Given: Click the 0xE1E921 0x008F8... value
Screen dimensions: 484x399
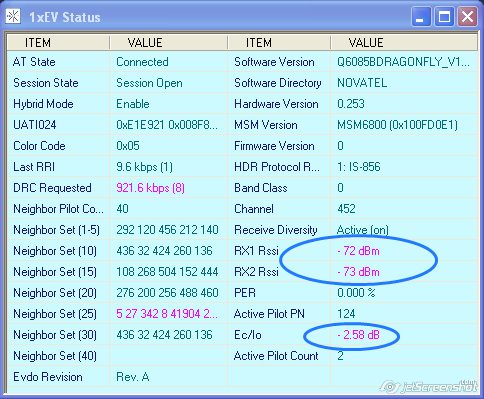Looking at the screenshot, I should point(167,125).
